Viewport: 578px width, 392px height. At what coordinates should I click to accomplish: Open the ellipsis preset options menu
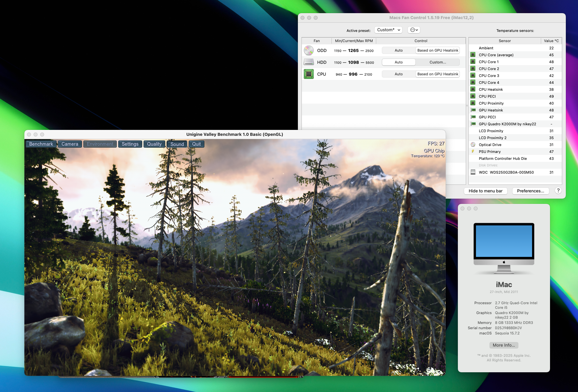click(414, 30)
